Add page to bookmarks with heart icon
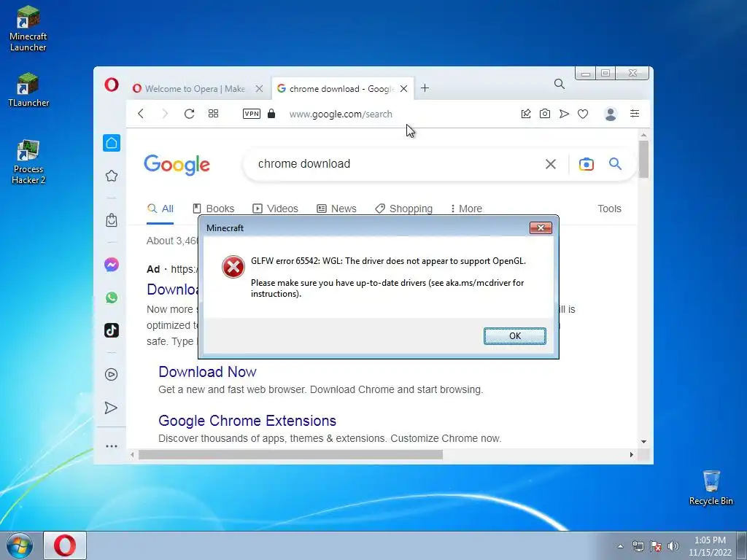747x560 pixels. pyautogui.click(x=583, y=114)
